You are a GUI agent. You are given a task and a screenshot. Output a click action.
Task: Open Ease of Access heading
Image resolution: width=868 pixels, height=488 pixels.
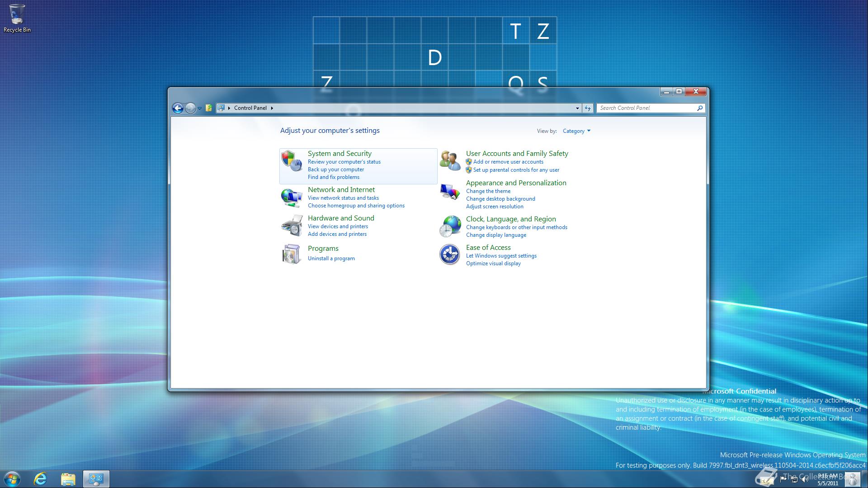coord(488,248)
